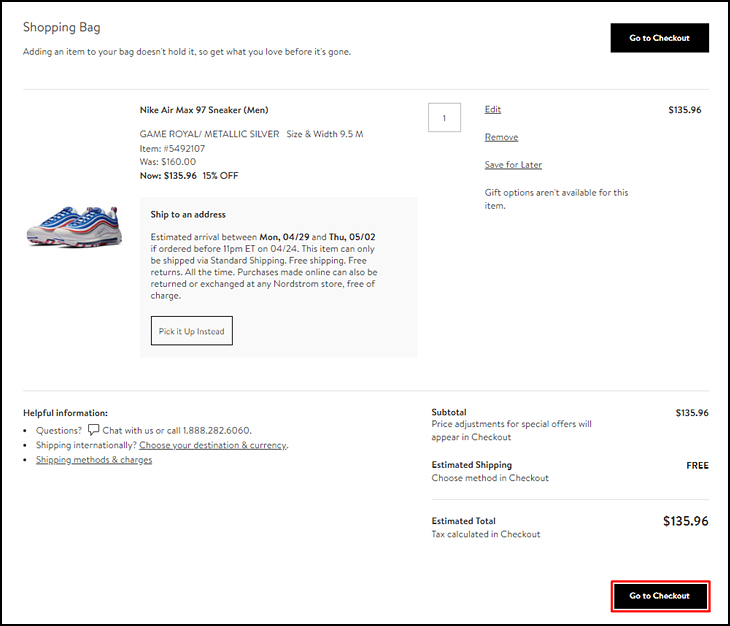Click the Choose method in Checkout text
This screenshot has width=730, height=626.
(490, 478)
